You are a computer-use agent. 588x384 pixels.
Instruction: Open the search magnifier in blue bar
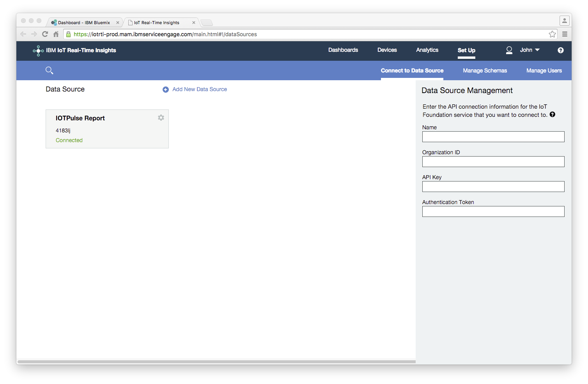pos(49,70)
